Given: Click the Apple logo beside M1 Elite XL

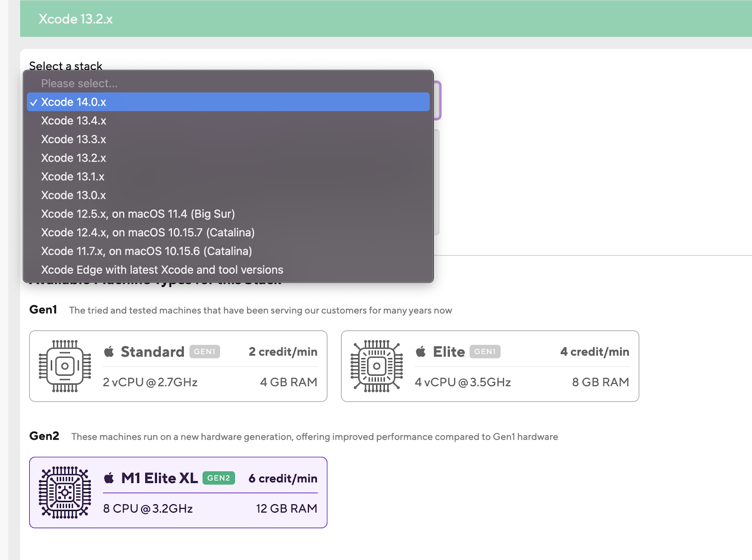Looking at the screenshot, I should coord(109,478).
